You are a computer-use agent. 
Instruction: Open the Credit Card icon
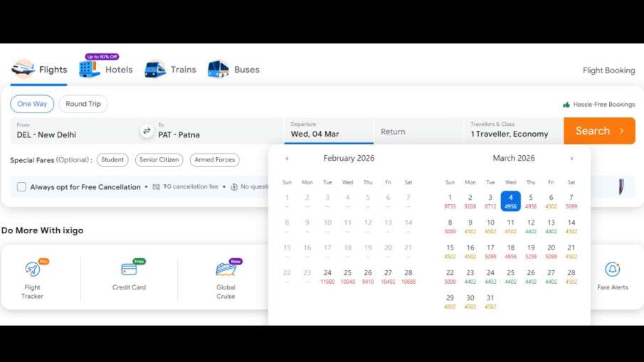point(129,270)
